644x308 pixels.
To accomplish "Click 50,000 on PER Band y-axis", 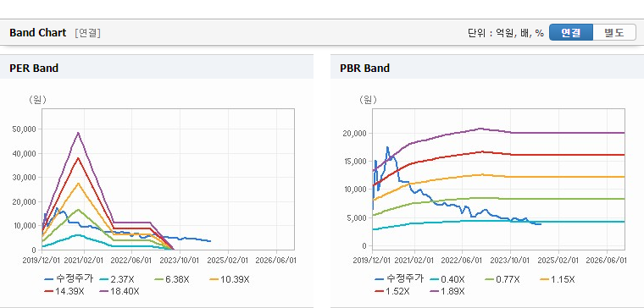I will (x=25, y=129).
